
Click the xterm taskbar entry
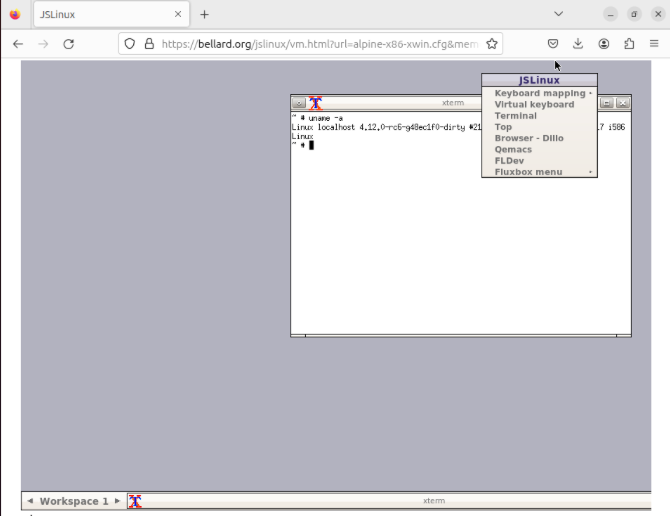[389, 501]
